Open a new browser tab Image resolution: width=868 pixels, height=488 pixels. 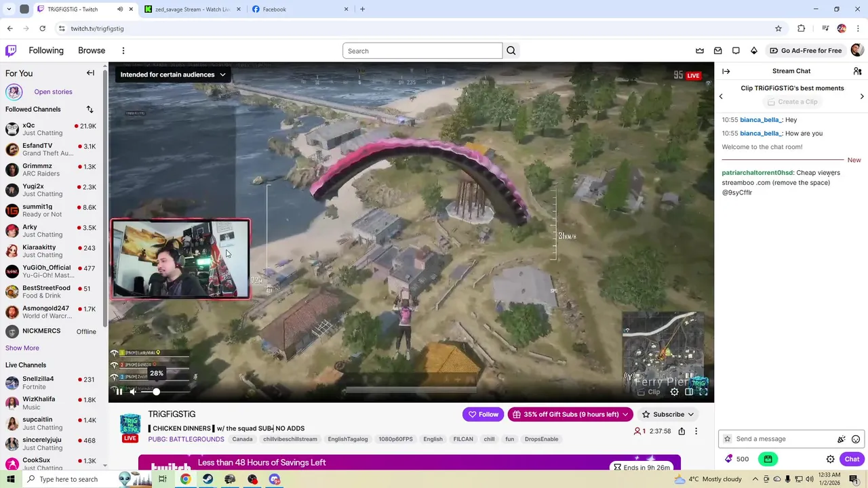click(x=362, y=9)
